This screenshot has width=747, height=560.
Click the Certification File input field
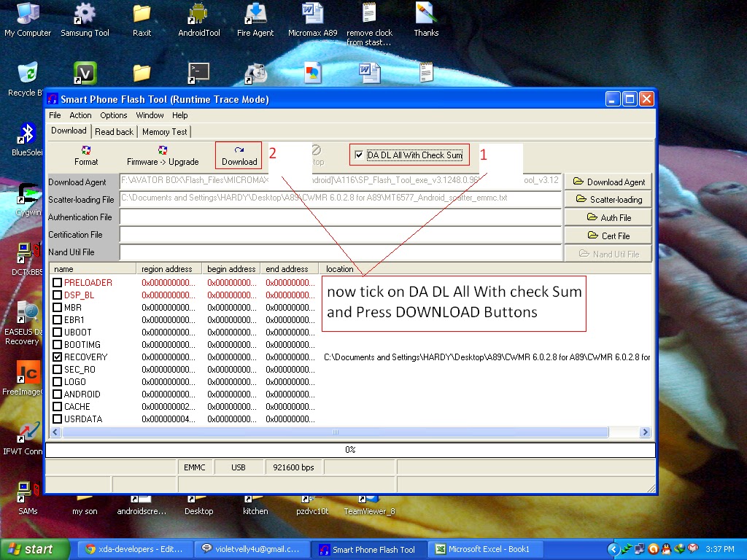coord(341,235)
